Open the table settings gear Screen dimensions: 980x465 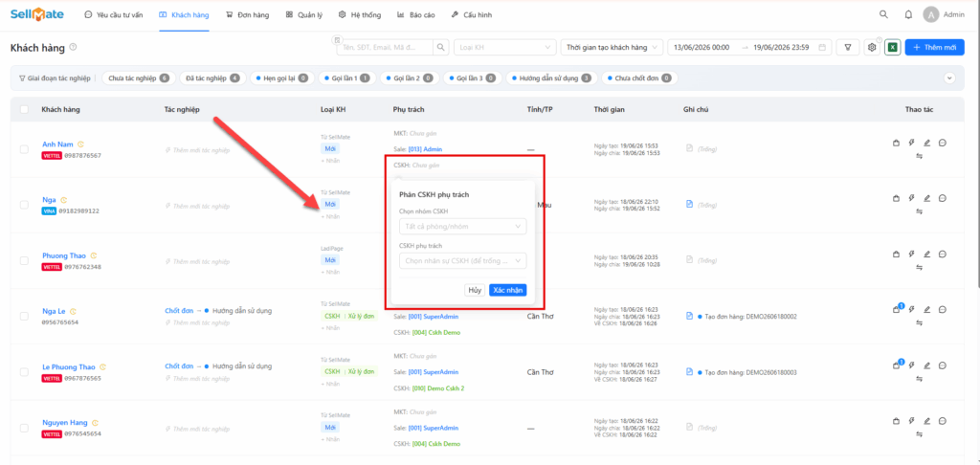(x=872, y=47)
